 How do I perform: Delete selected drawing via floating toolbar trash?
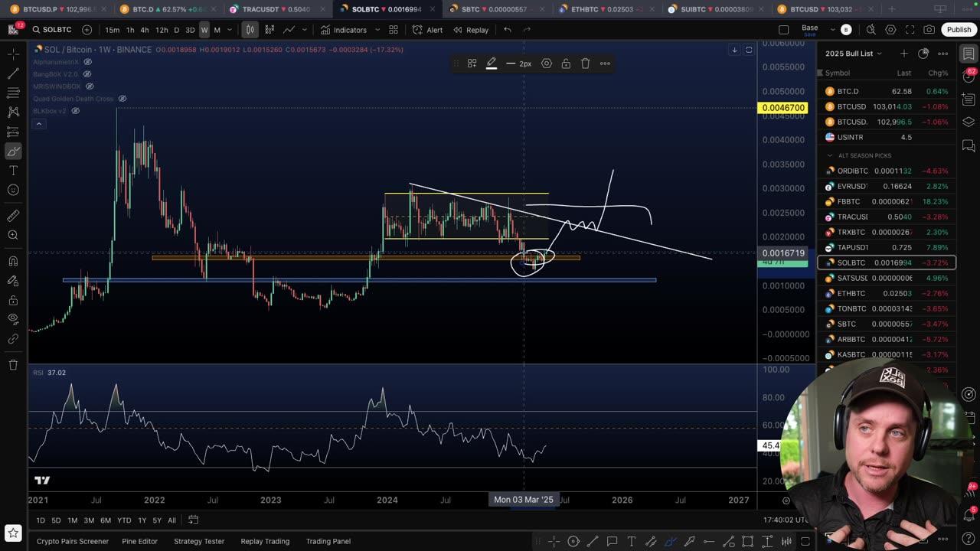[586, 64]
